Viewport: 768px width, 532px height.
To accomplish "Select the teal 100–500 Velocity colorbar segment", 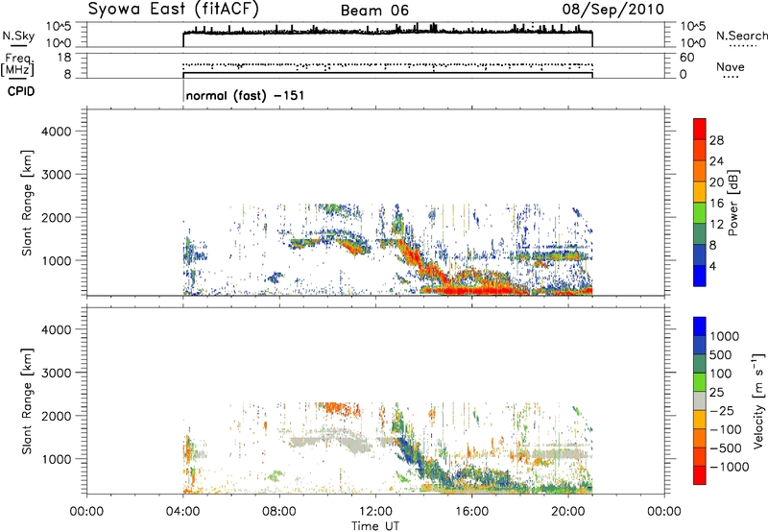I will click(x=700, y=364).
